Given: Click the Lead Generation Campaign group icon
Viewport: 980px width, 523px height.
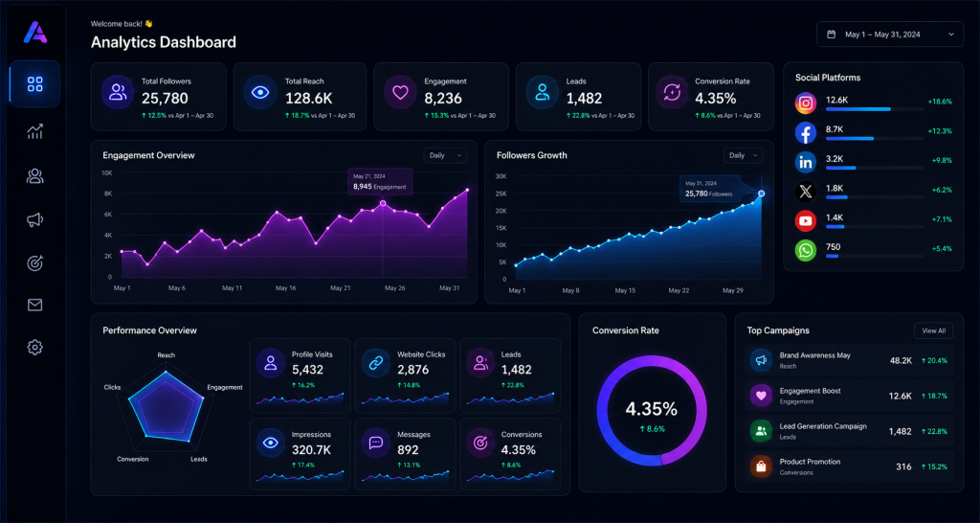Looking at the screenshot, I should [x=761, y=430].
